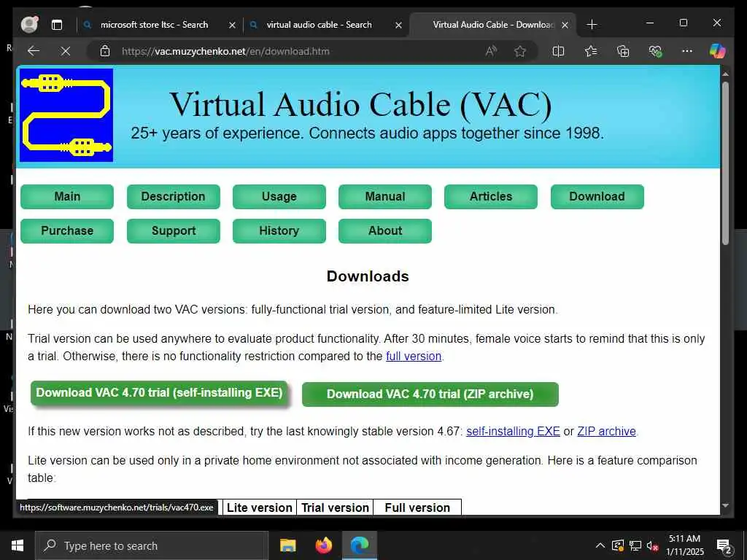Open the tab actions menu icon
The height and width of the screenshot is (560, 747).
coord(57,25)
